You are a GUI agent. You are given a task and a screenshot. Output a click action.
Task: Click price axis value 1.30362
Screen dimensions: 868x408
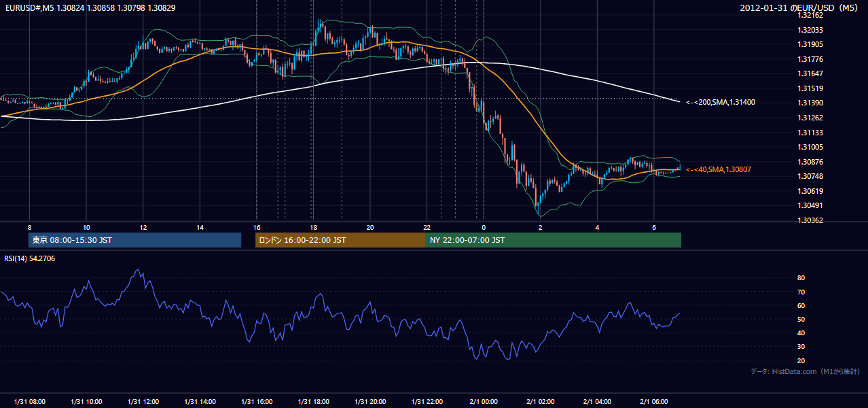click(810, 220)
